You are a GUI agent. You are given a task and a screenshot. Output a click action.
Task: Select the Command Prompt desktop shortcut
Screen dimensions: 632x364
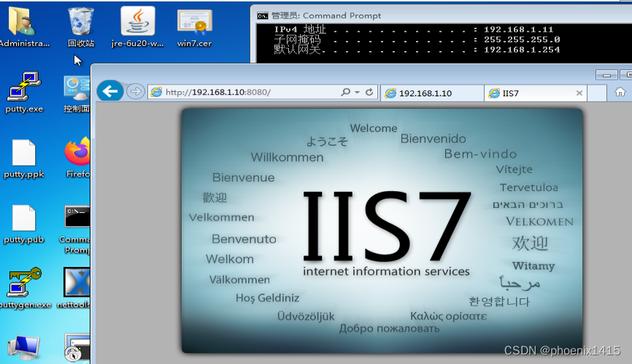77,229
